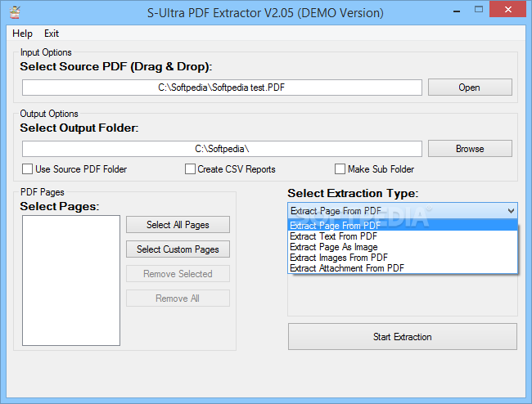This screenshot has width=532, height=404.
Task: Choose Extract Attachment From PDF option
Action: pos(403,268)
